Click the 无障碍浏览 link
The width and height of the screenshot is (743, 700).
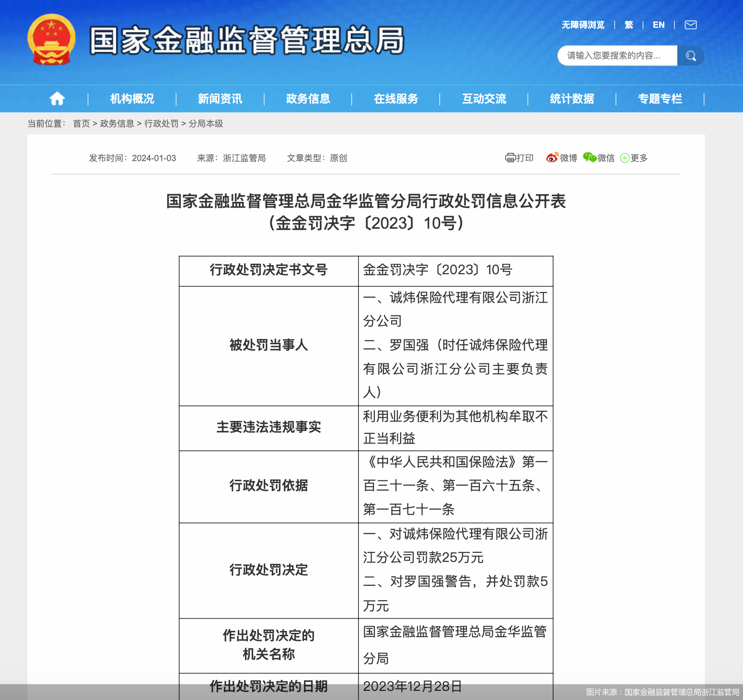pos(583,25)
